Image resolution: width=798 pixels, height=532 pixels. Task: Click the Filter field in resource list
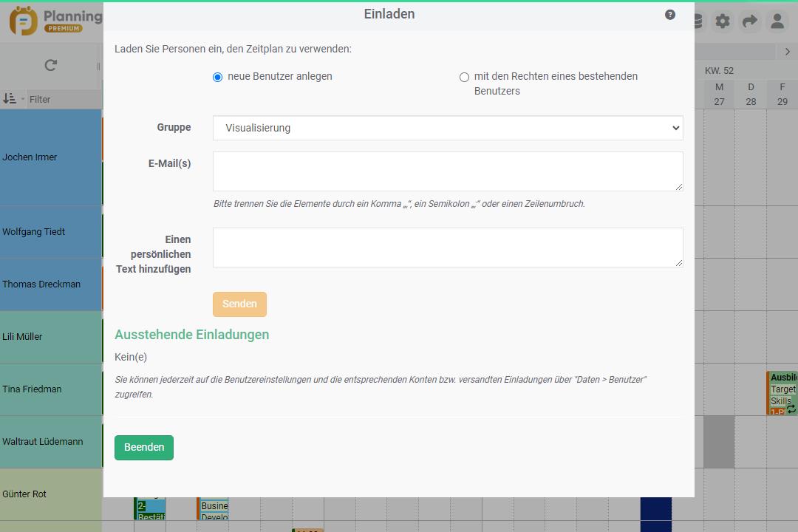pyautogui.click(x=63, y=99)
